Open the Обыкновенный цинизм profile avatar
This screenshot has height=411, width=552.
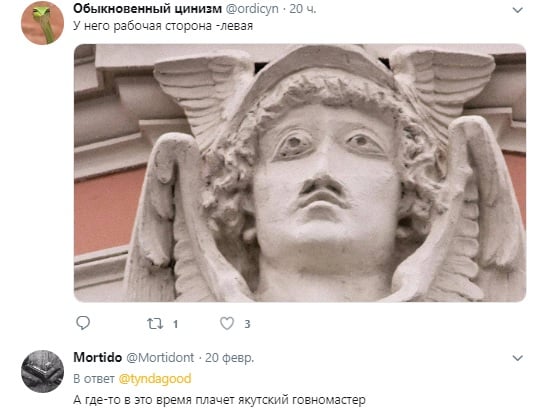[x=42, y=23]
